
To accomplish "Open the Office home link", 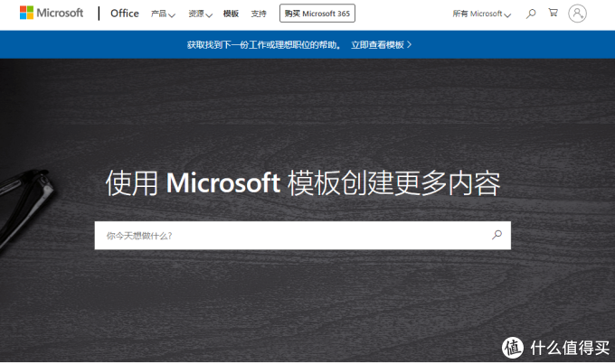I will click(125, 14).
